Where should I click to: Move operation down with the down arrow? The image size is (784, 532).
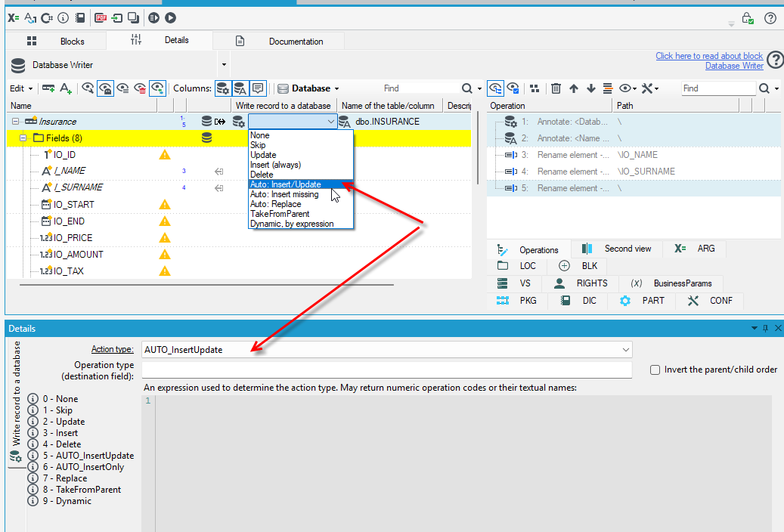click(x=591, y=88)
